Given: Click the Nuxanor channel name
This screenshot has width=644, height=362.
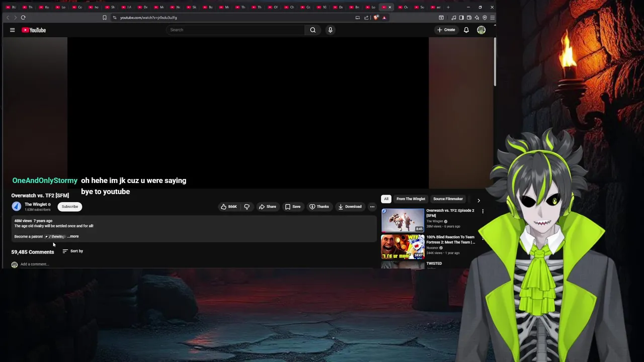Looking at the screenshot, I should pyautogui.click(x=432, y=247).
